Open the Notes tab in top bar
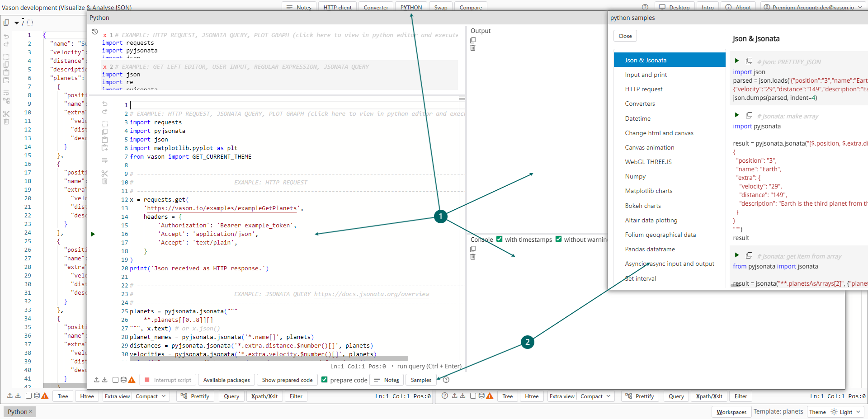The width and height of the screenshot is (868, 419). coord(299,7)
